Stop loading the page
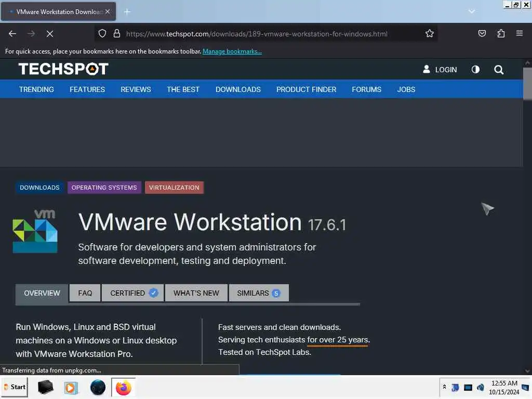Image resolution: width=532 pixels, height=399 pixels. pyautogui.click(x=50, y=34)
